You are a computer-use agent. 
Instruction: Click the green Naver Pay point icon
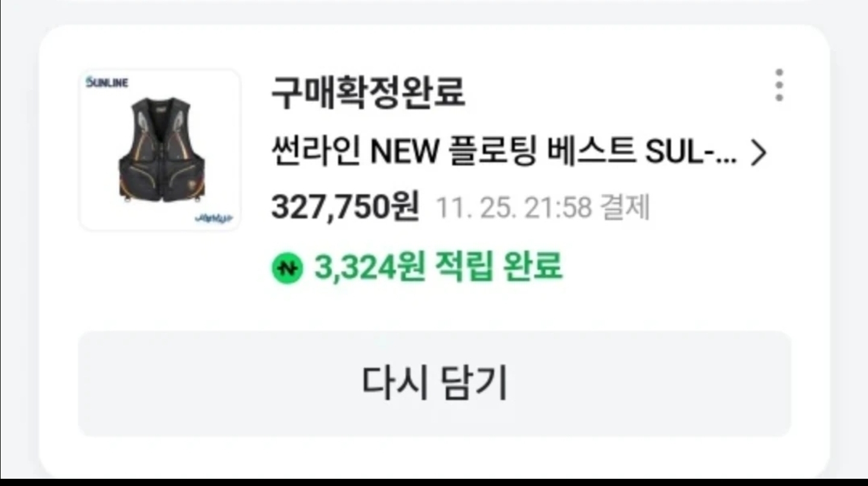pos(287,268)
